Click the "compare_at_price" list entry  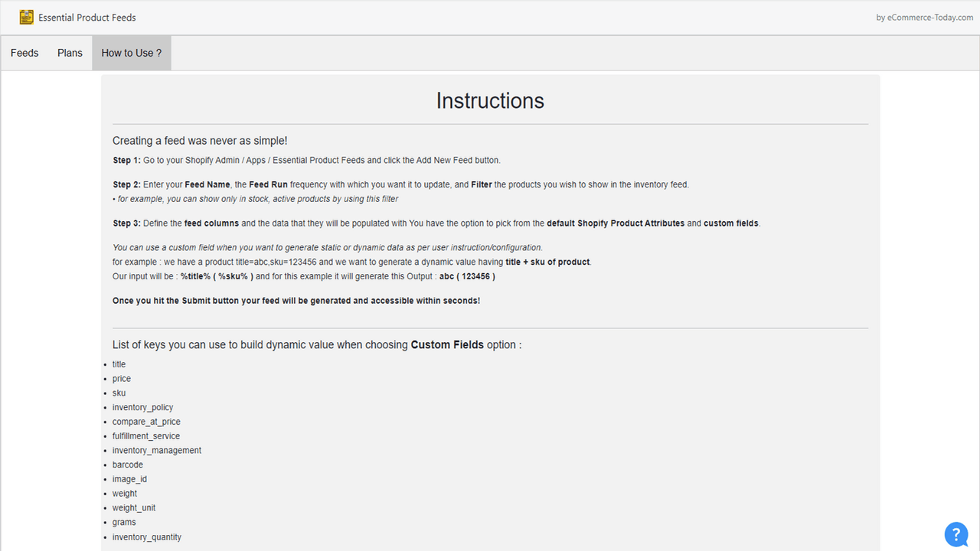(146, 422)
